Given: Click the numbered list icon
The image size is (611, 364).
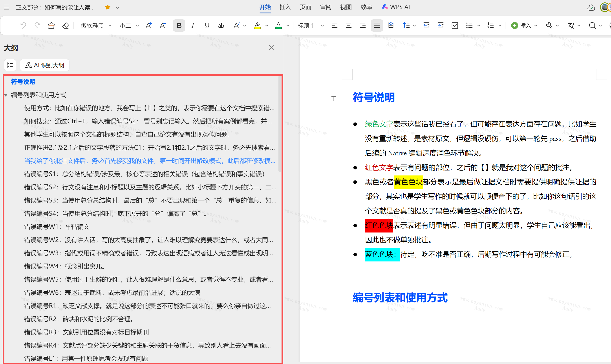Looking at the screenshot, I should (x=490, y=25).
